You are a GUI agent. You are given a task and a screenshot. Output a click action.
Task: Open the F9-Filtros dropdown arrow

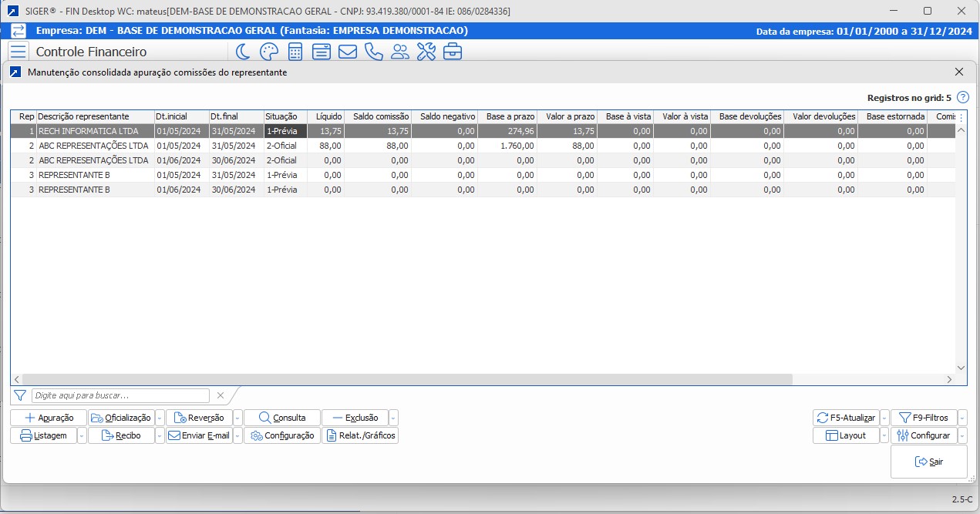[x=962, y=418]
